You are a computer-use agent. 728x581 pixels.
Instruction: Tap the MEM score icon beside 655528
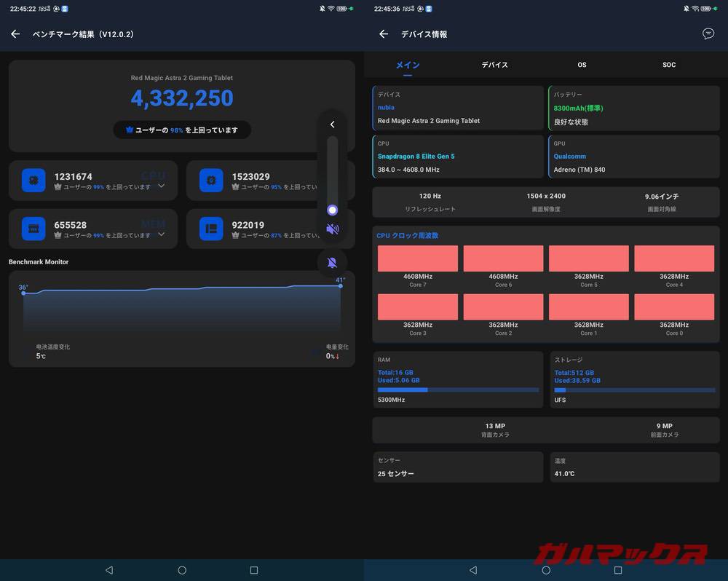coord(33,229)
